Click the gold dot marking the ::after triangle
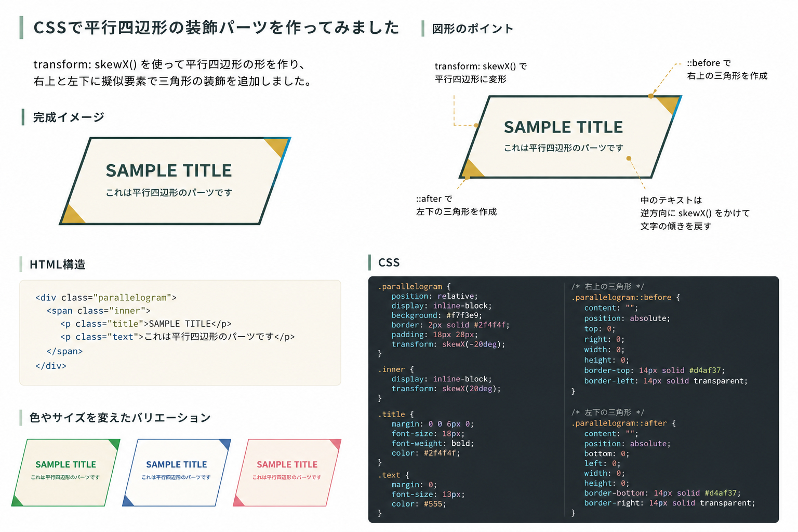The width and height of the screenshot is (798, 532). point(467,177)
